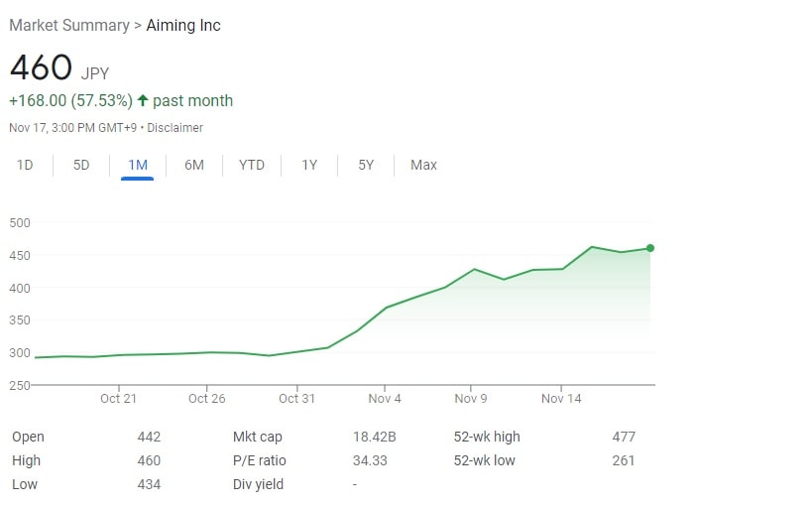
Task: Click the 400 y-axis label
Action: pyautogui.click(x=20, y=288)
